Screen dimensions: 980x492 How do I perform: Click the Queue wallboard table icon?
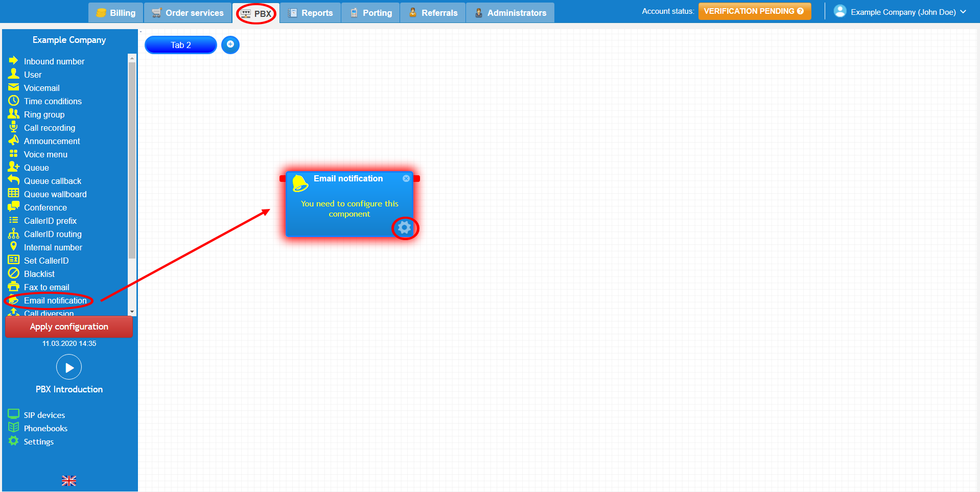pyautogui.click(x=13, y=194)
